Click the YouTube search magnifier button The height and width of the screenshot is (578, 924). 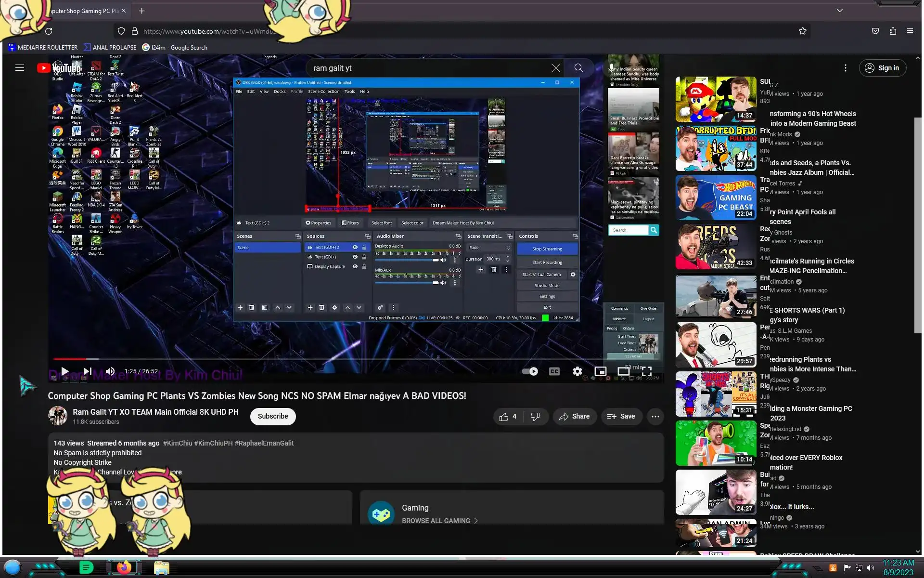coord(578,68)
